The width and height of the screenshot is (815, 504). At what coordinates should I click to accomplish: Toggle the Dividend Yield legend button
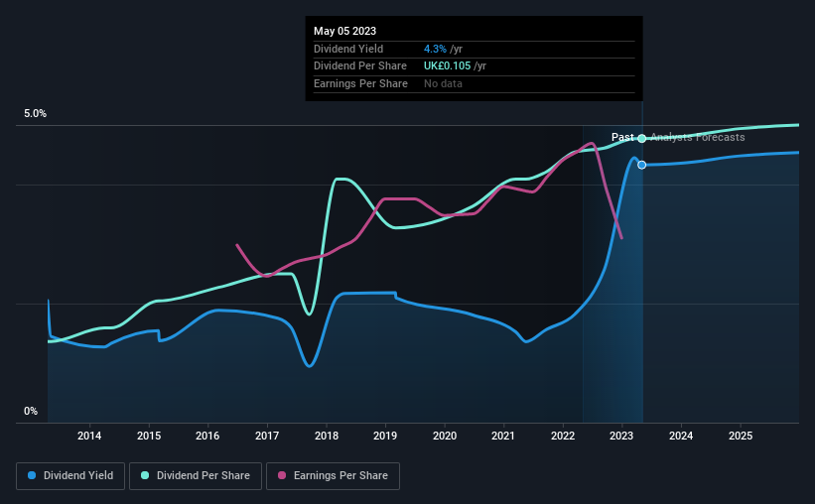click(x=70, y=476)
